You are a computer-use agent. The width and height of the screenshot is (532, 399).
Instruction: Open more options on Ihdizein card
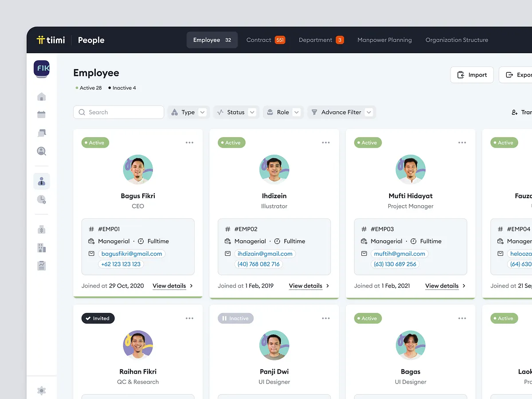[326, 143]
